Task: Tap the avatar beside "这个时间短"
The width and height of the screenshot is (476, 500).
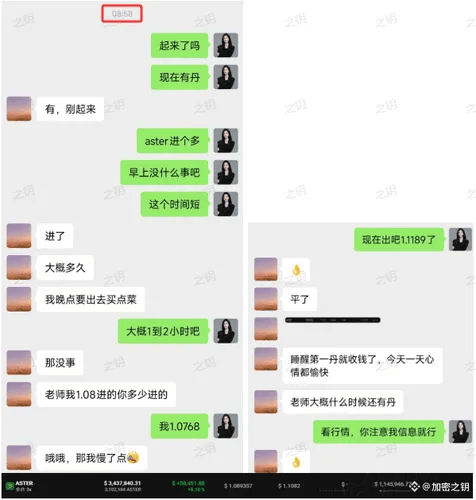Action: (x=226, y=204)
